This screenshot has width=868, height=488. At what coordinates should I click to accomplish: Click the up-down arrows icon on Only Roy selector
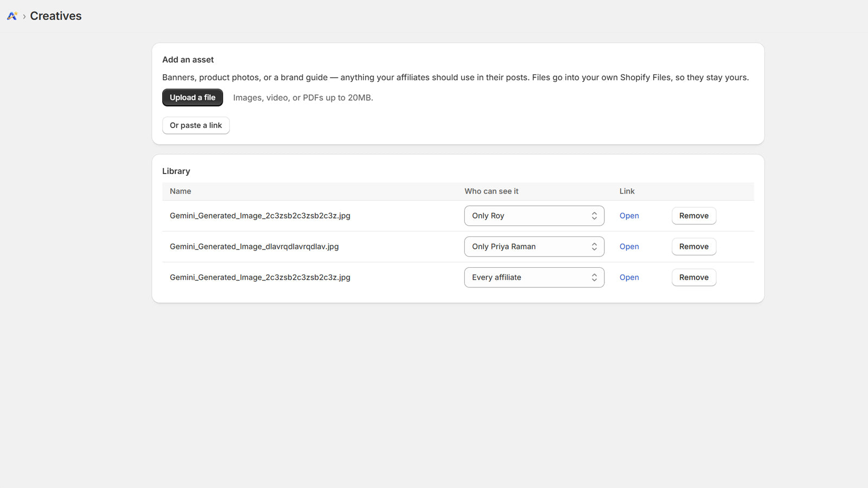click(594, 216)
